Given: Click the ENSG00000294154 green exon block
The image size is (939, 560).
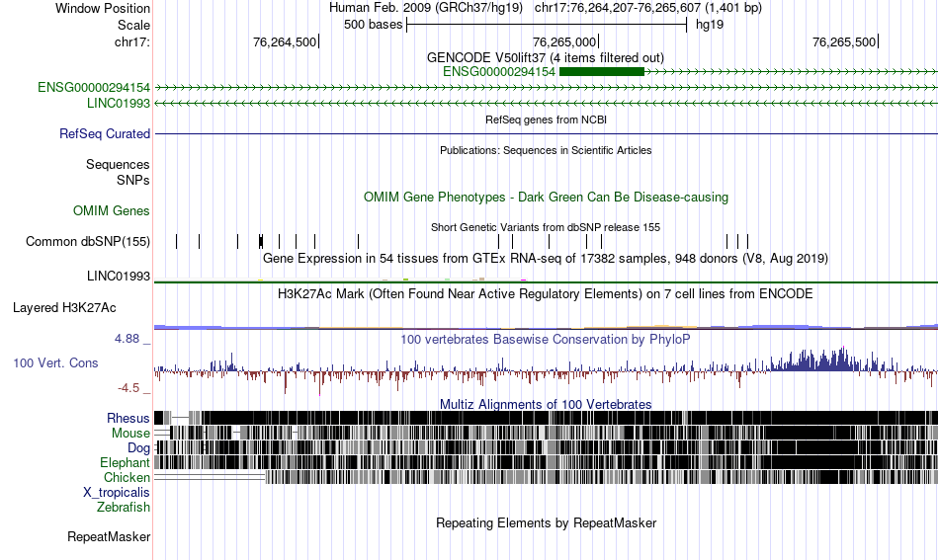Looking at the screenshot, I should click(601, 72).
